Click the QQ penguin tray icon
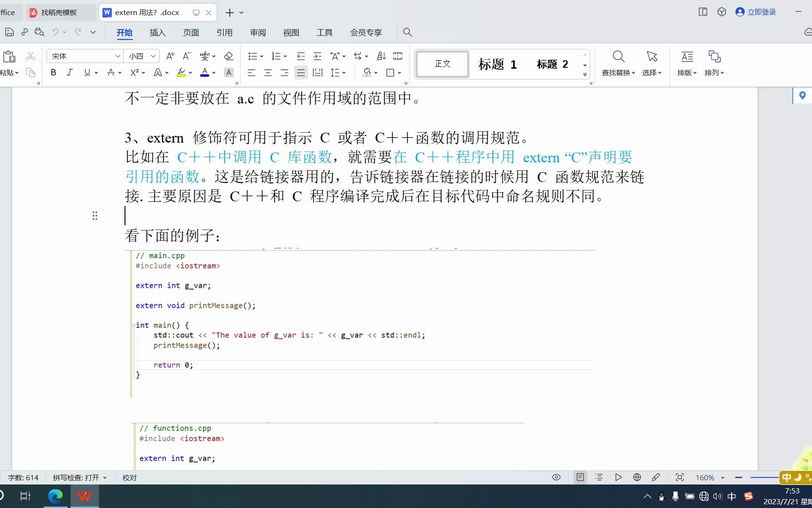 coord(662,496)
